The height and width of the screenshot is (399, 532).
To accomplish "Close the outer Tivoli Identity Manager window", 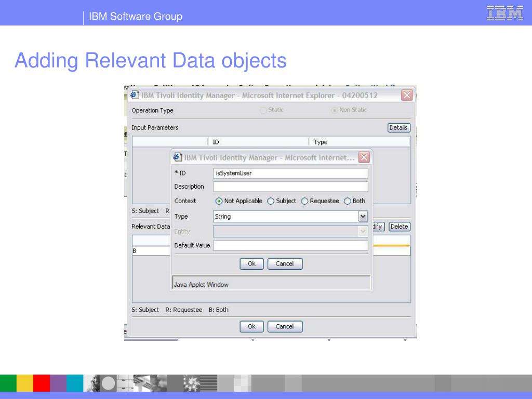I will pyautogui.click(x=407, y=95).
